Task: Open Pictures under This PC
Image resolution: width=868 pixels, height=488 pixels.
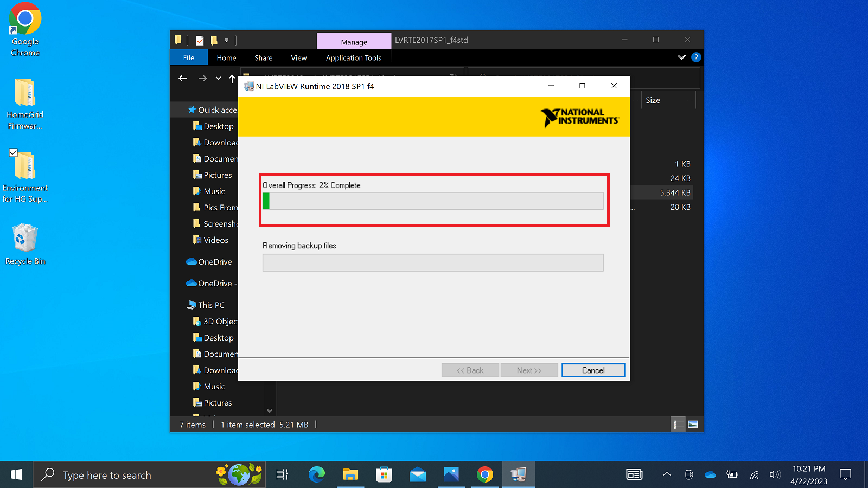Action: click(x=212, y=402)
